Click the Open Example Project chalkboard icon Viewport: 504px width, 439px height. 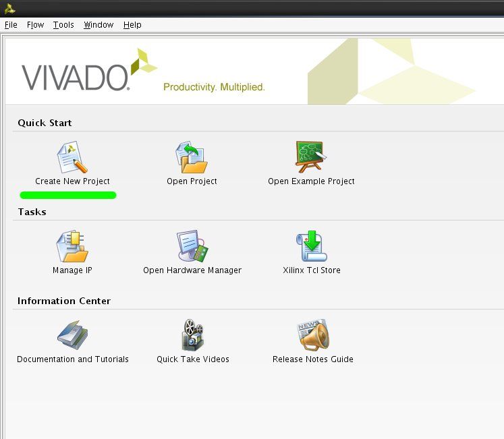[311, 157]
